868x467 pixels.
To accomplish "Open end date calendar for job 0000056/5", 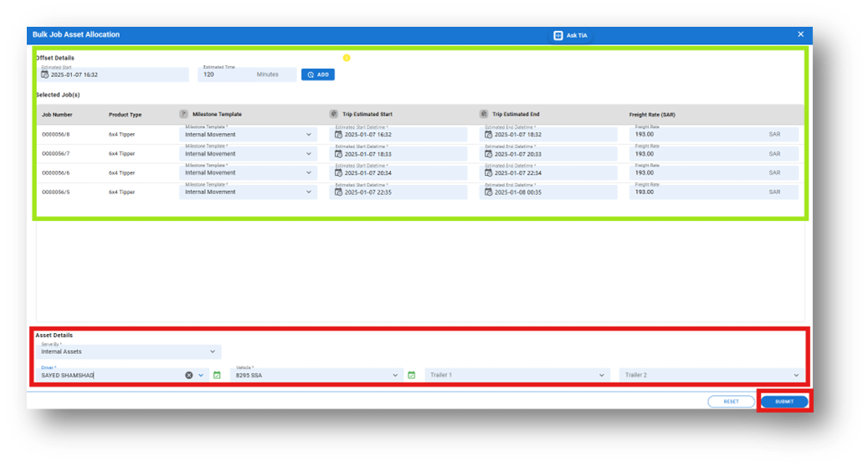I will click(488, 192).
